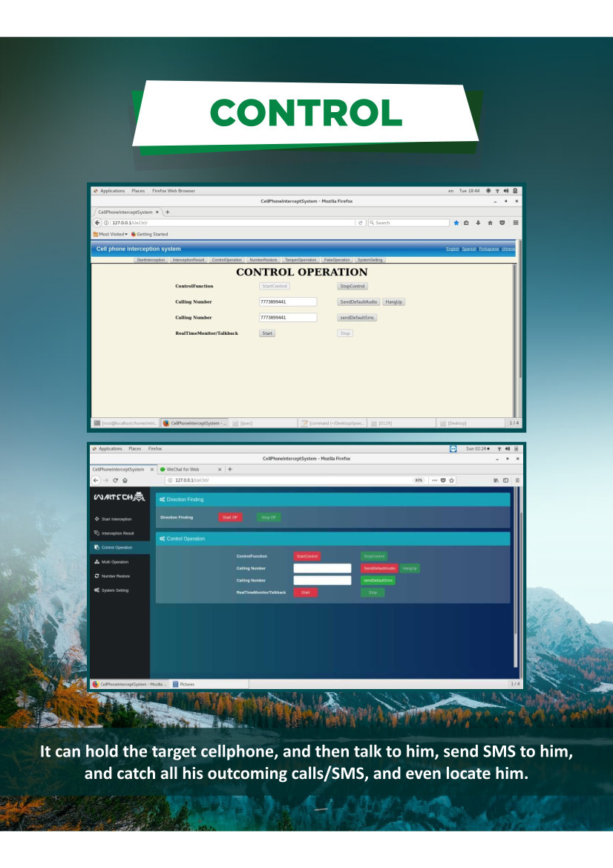Image resolution: width=613 pixels, height=868 pixels.
Task: Open the Firefox Web Browser panel menu
Action: click(x=174, y=191)
